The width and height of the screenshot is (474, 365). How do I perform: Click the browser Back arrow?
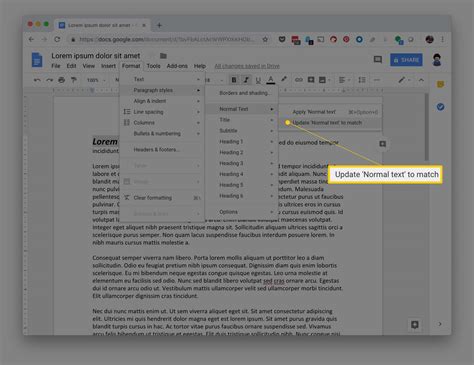pos(31,39)
